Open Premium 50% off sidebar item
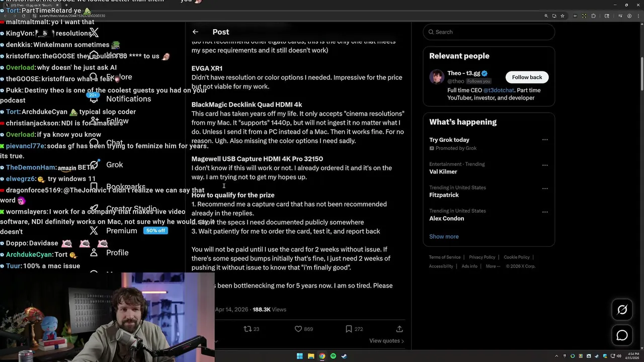This screenshot has height=362, width=644. click(128, 230)
